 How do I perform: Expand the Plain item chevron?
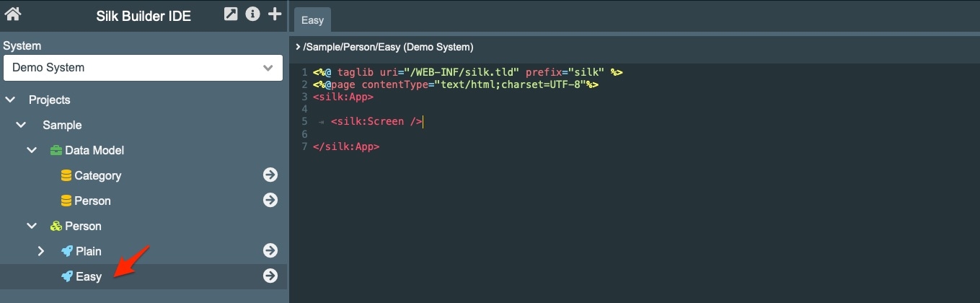pyautogui.click(x=41, y=251)
